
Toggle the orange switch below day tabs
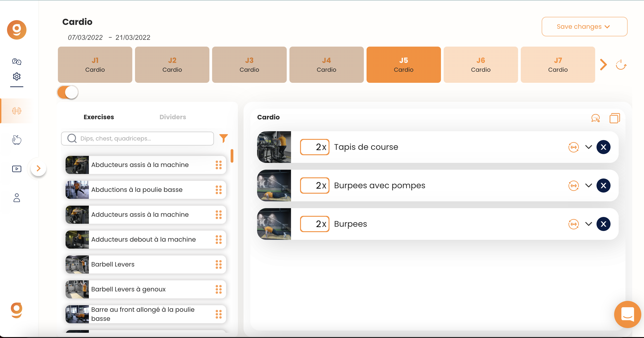[68, 92]
